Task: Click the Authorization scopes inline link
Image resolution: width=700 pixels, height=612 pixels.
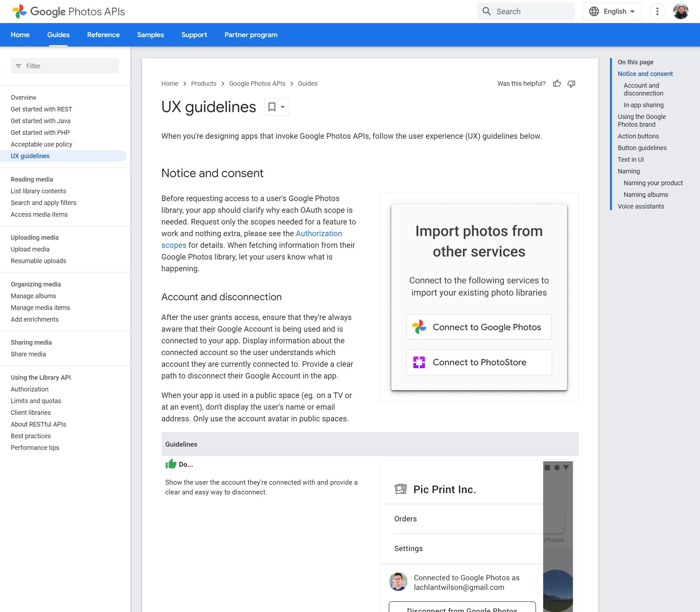Action: [318, 233]
